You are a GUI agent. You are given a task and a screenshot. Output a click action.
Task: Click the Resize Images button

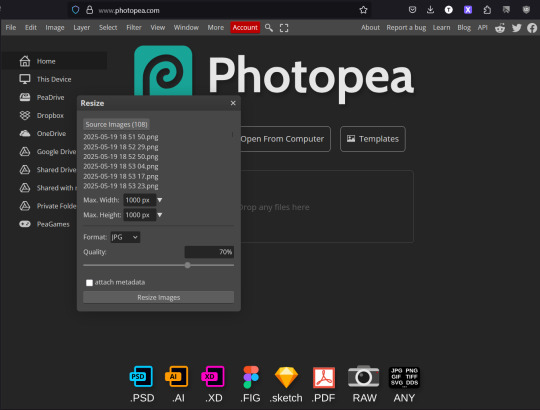point(158,297)
